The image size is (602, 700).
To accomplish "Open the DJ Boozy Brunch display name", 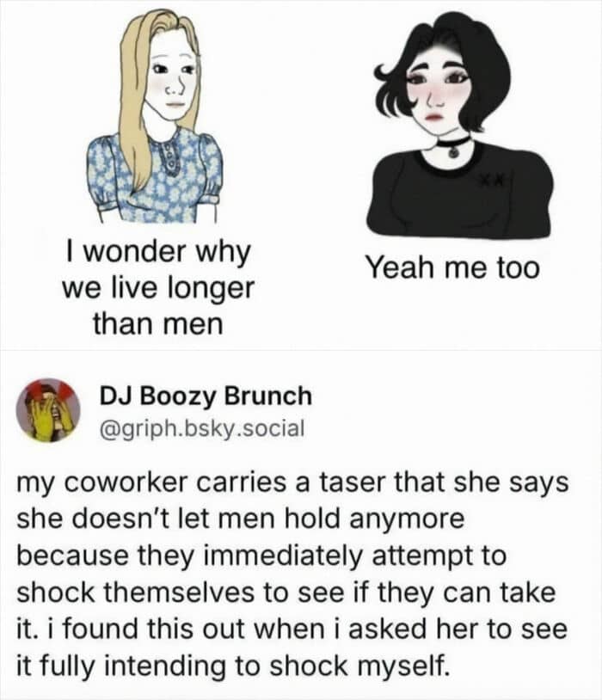I will tap(206, 396).
